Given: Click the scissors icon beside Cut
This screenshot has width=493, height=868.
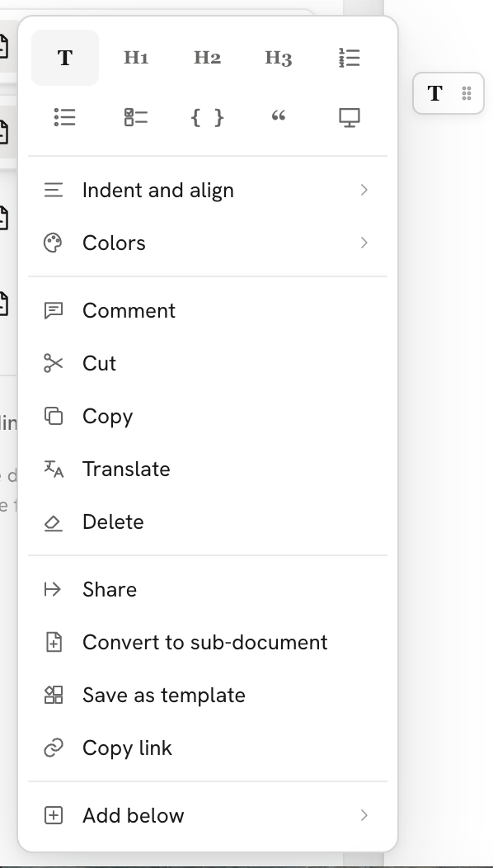Looking at the screenshot, I should click(53, 363).
